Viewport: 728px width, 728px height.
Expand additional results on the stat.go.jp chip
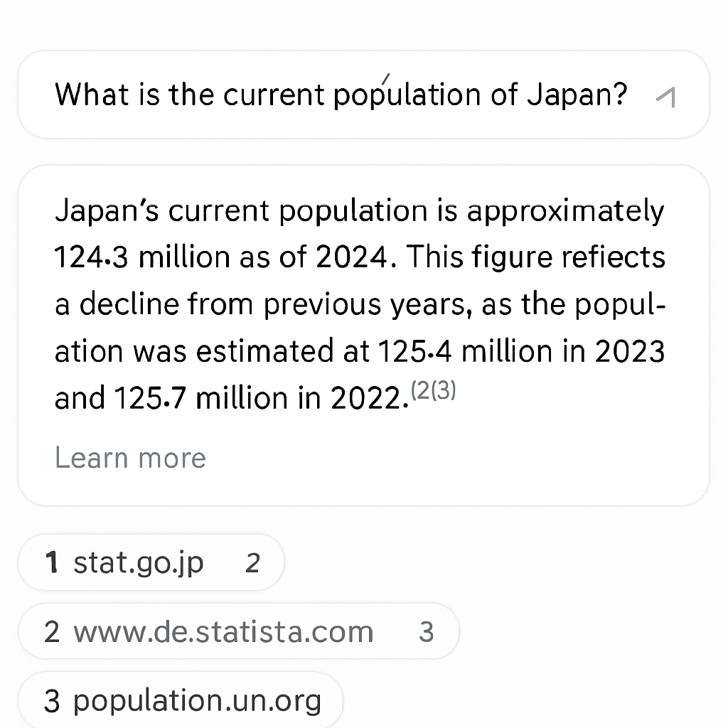tap(254, 562)
